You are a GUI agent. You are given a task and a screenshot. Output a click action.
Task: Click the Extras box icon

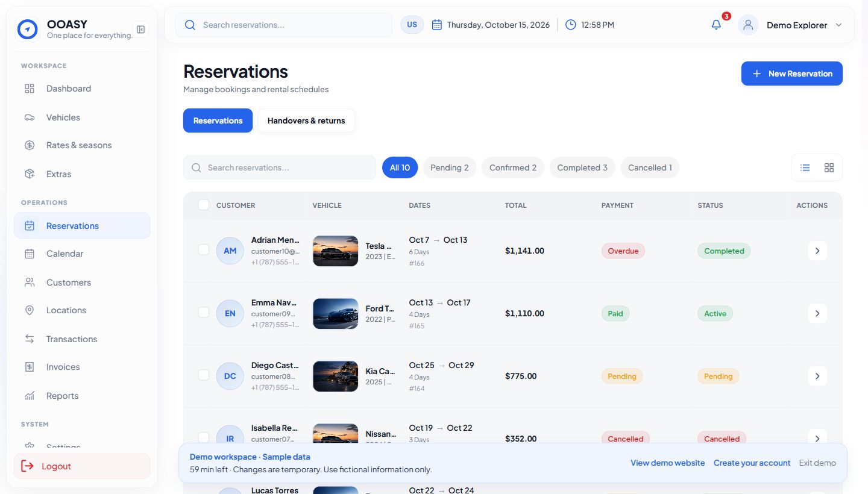(x=30, y=174)
